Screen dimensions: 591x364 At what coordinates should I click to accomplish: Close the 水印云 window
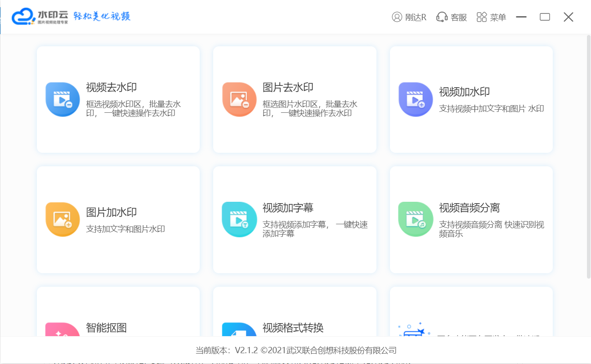569,17
